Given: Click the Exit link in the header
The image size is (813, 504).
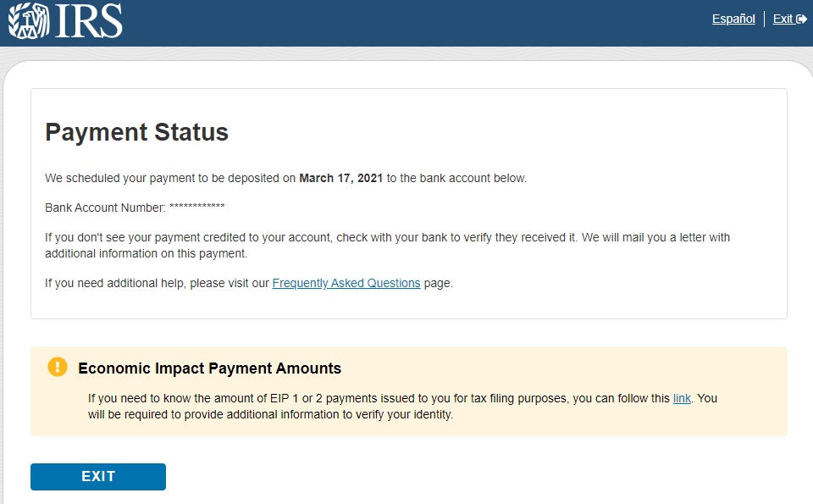Looking at the screenshot, I should tap(783, 19).
